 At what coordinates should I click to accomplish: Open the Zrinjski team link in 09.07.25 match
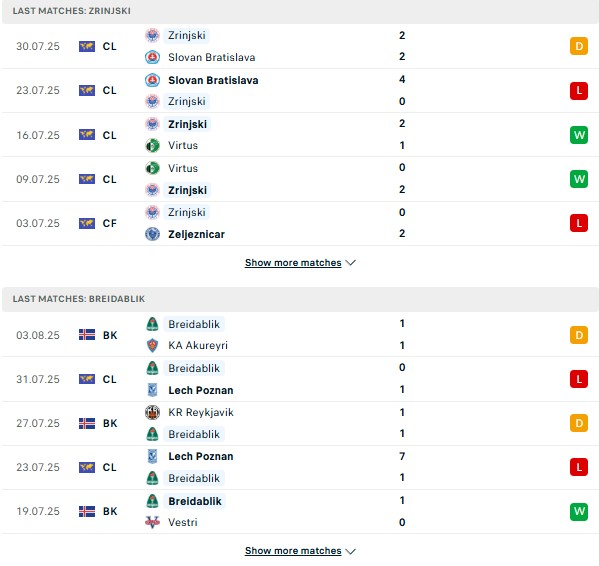187,190
